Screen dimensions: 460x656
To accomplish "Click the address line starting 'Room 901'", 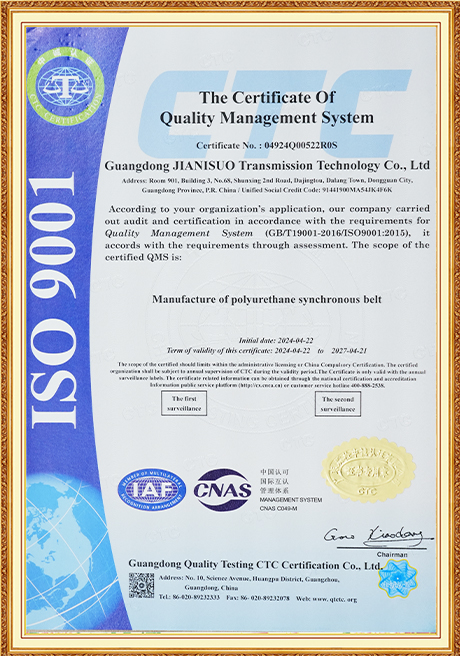I will click(267, 181).
